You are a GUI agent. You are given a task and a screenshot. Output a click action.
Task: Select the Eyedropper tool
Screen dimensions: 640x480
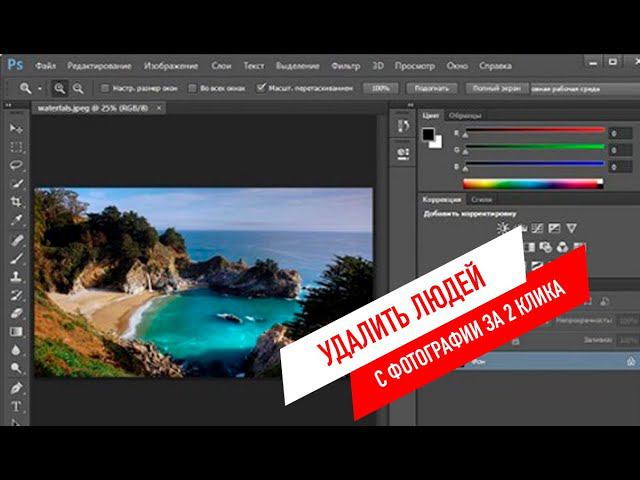16,220
